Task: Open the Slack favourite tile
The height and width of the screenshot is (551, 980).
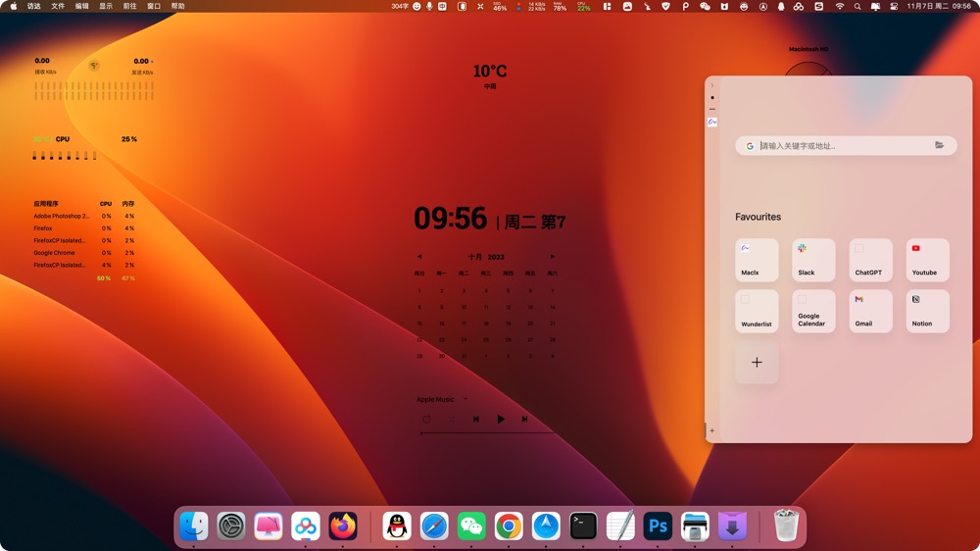Action: point(813,260)
